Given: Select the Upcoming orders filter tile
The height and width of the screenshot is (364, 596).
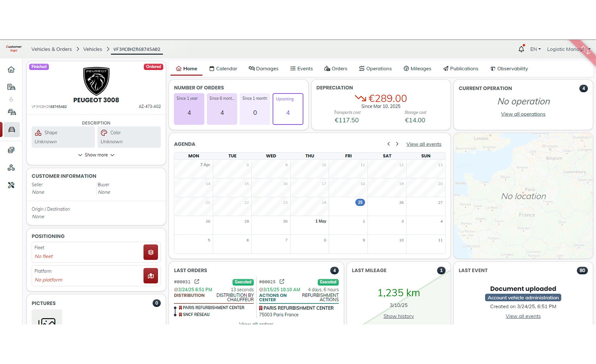Looking at the screenshot, I should [288, 109].
